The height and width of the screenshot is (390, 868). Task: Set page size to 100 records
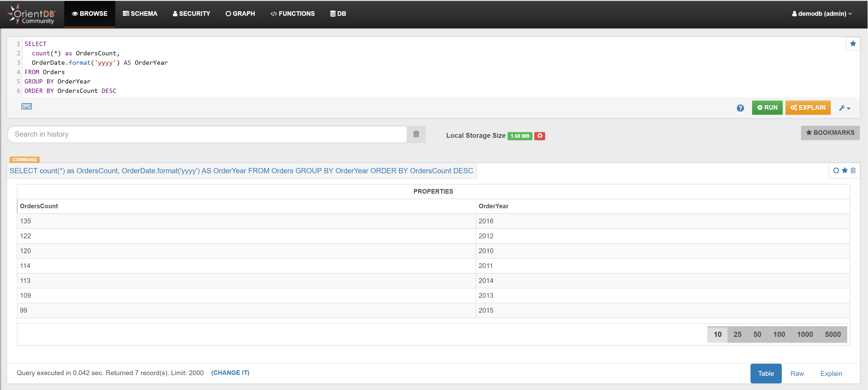point(779,334)
